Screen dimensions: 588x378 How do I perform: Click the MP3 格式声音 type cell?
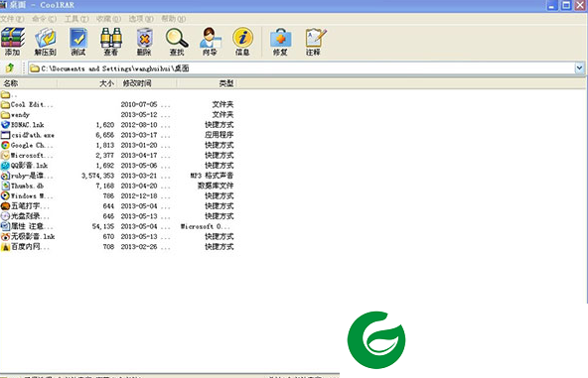point(212,176)
